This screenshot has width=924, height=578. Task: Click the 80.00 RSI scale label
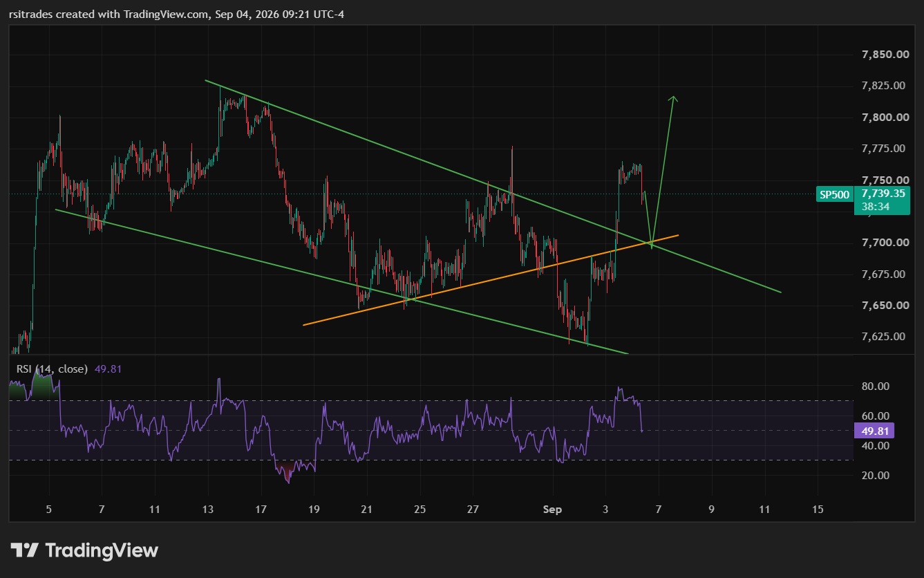click(876, 386)
